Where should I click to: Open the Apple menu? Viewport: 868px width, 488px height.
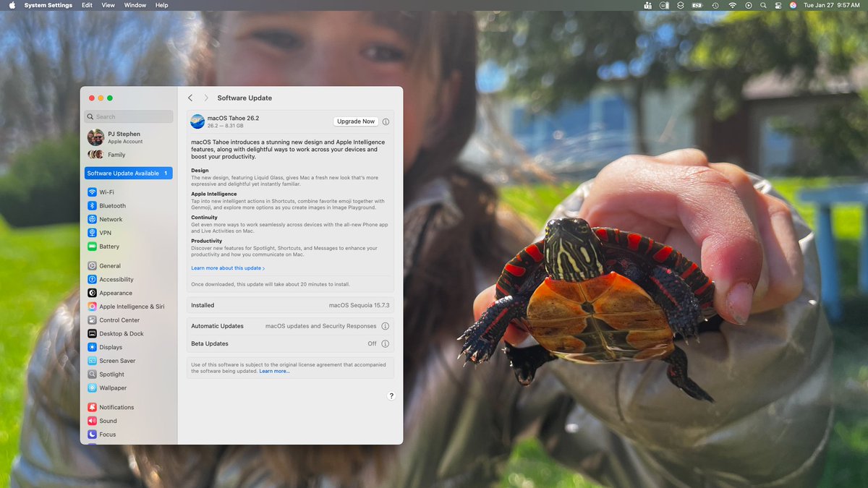[x=12, y=5]
